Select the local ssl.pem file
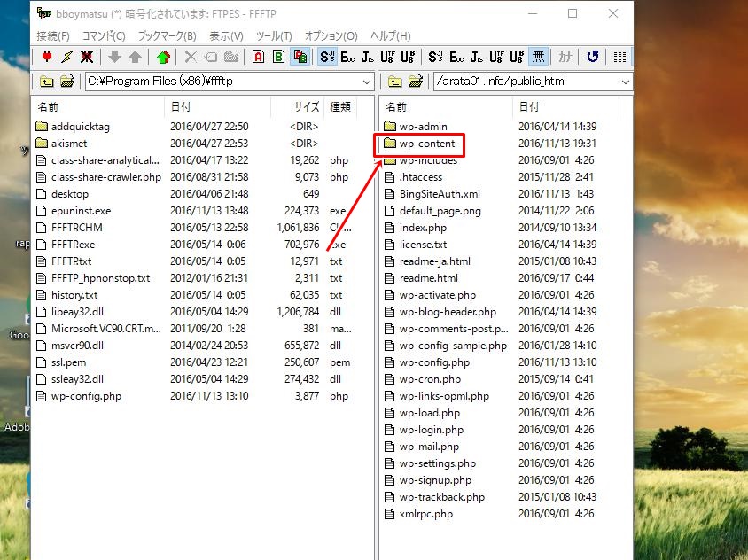The width and height of the screenshot is (748, 560). point(61,362)
